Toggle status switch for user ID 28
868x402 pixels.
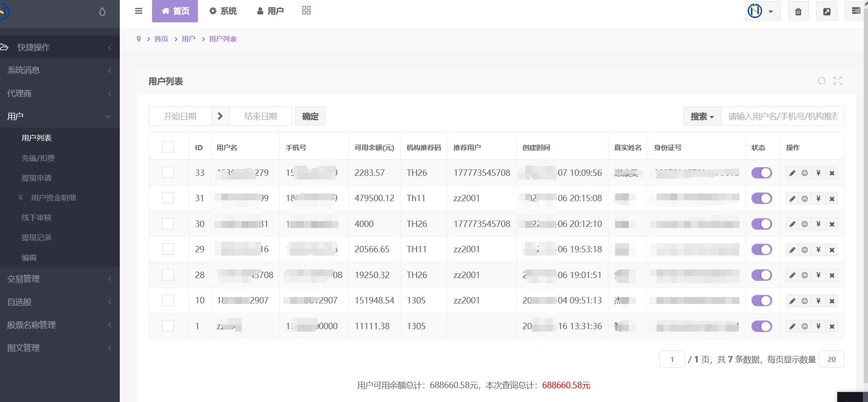762,275
